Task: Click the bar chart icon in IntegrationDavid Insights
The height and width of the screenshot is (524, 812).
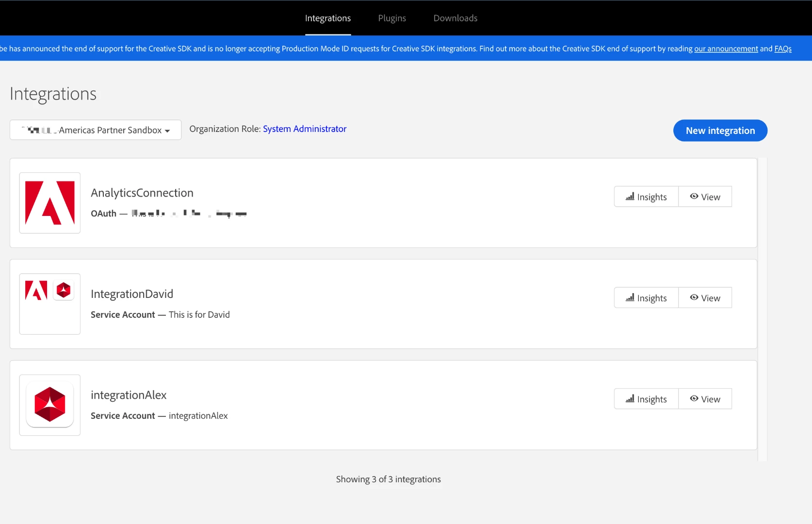Action: (630, 297)
